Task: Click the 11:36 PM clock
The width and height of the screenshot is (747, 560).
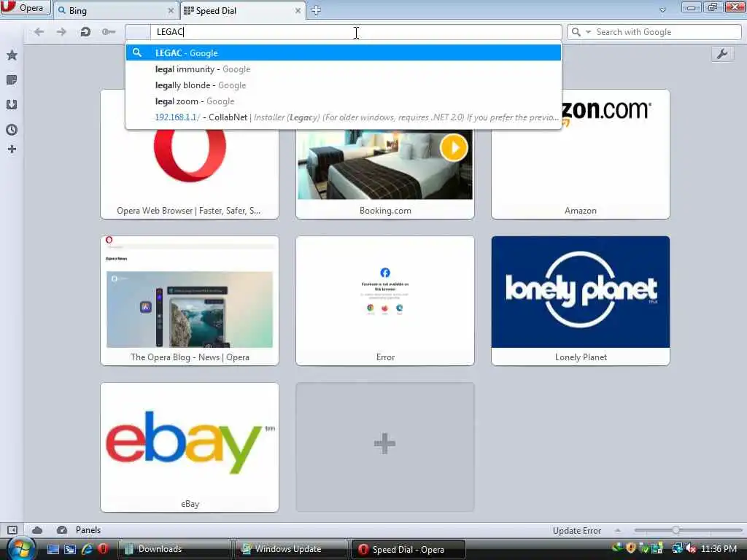Action: coord(719,549)
